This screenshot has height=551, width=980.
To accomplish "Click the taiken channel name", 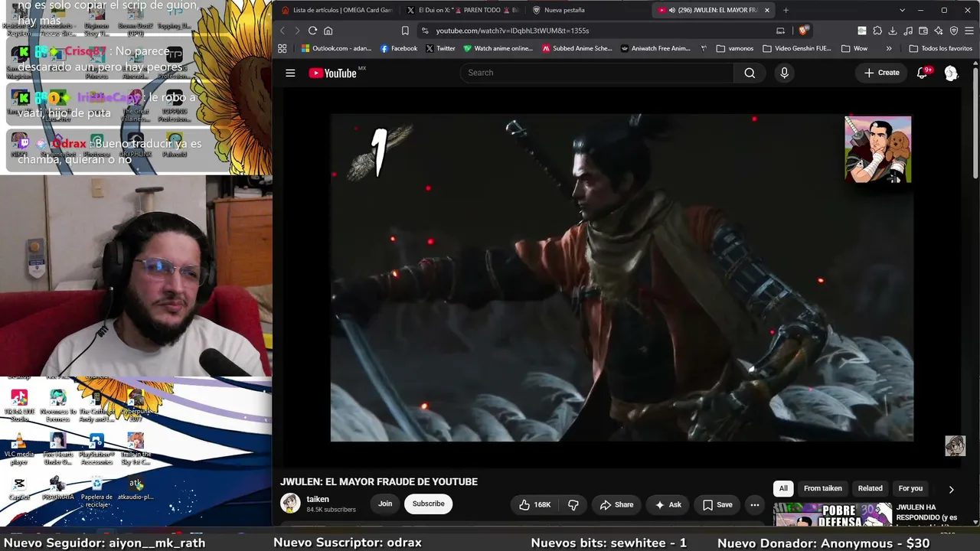I will pyautogui.click(x=318, y=499).
